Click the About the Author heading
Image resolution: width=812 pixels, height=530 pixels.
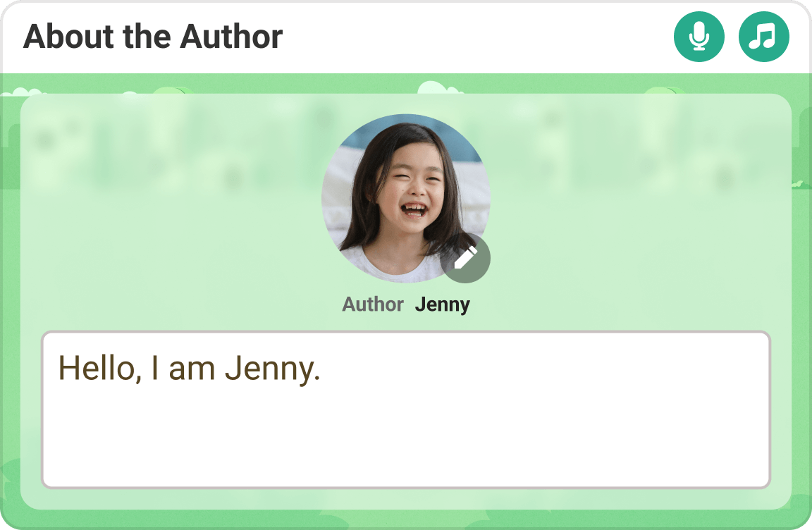[153, 37]
